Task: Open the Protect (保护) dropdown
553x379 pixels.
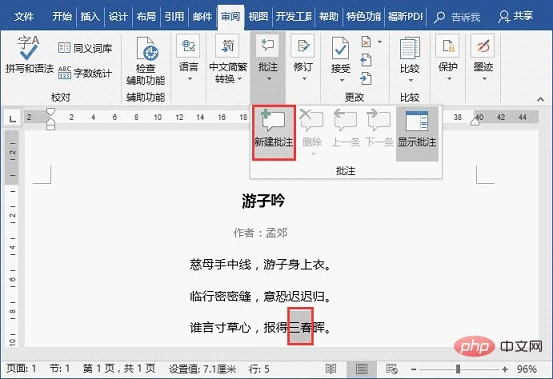Action: (x=448, y=58)
